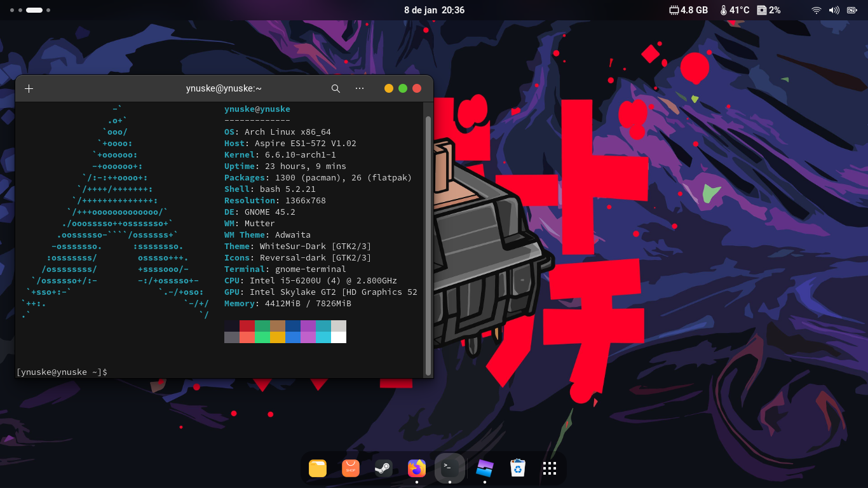Click the [ynuske@ynuske ~]$ prompt line
Image resolution: width=868 pixels, height=488 pixels.
[62, 372]
